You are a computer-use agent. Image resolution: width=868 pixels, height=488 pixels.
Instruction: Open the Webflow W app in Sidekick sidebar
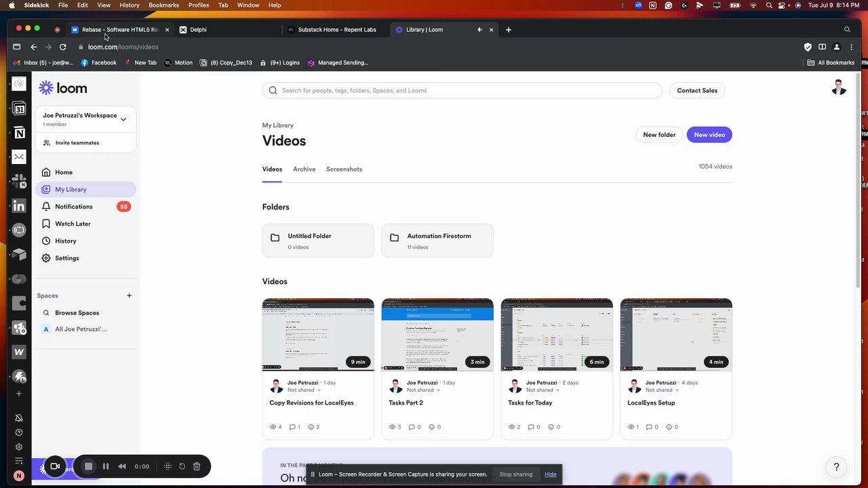tap(19, 352)
